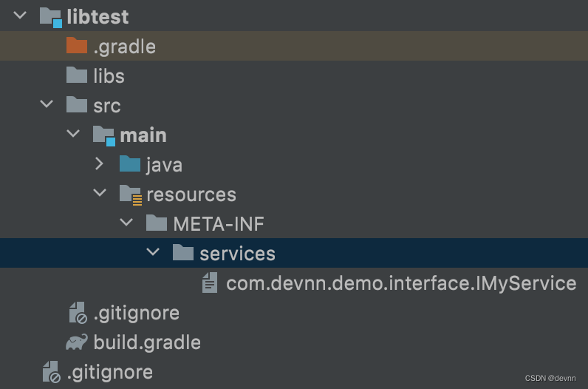Select com.devnn.demo.interface.IMyService file
This screenshot has height=389, width=588.
coord(400,283)
